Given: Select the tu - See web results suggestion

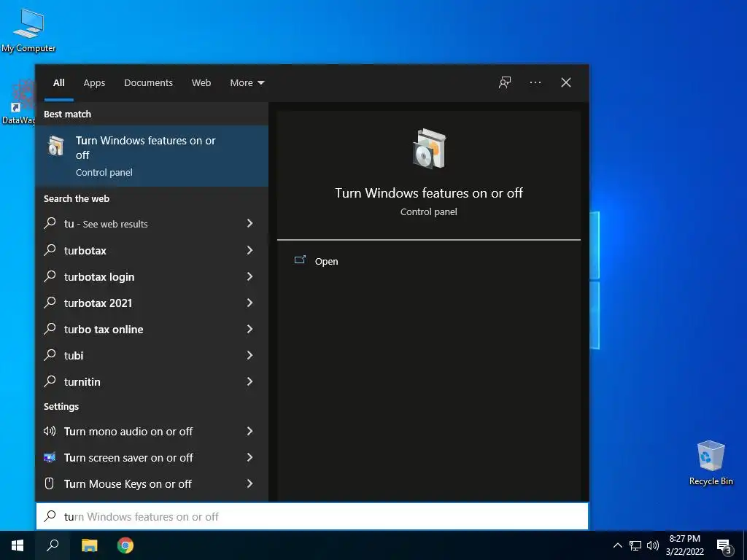Looking at the screenshot, I should [x=152, y=223].
